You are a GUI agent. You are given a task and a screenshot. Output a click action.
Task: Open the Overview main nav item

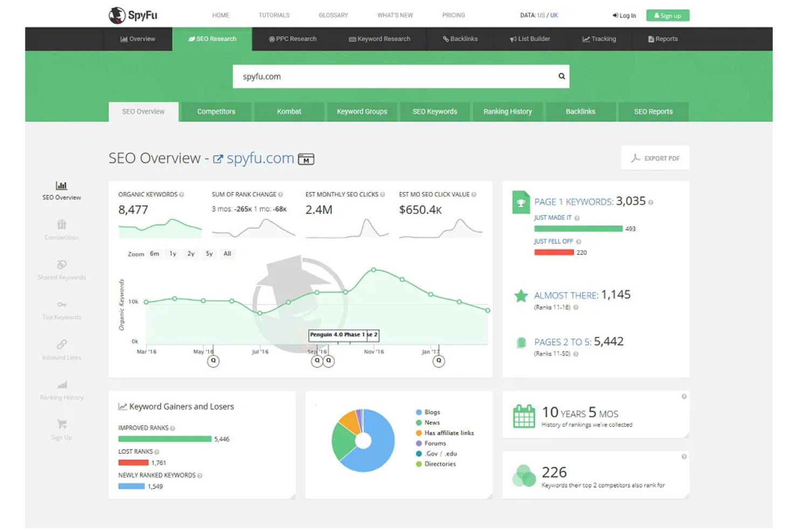pos(138,39)
